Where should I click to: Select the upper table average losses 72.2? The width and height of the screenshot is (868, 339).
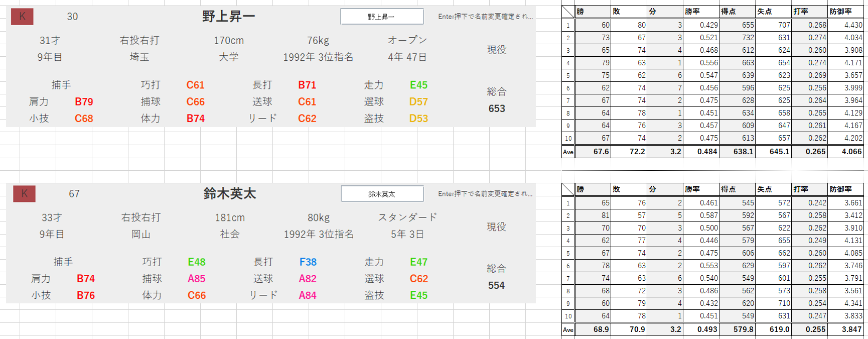click(629, 152)
